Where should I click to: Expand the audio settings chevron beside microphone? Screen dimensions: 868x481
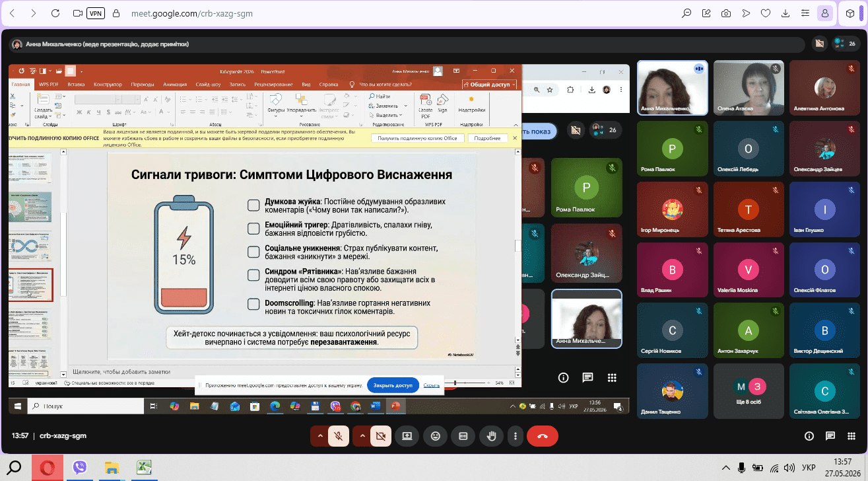(x=320, y=436)
